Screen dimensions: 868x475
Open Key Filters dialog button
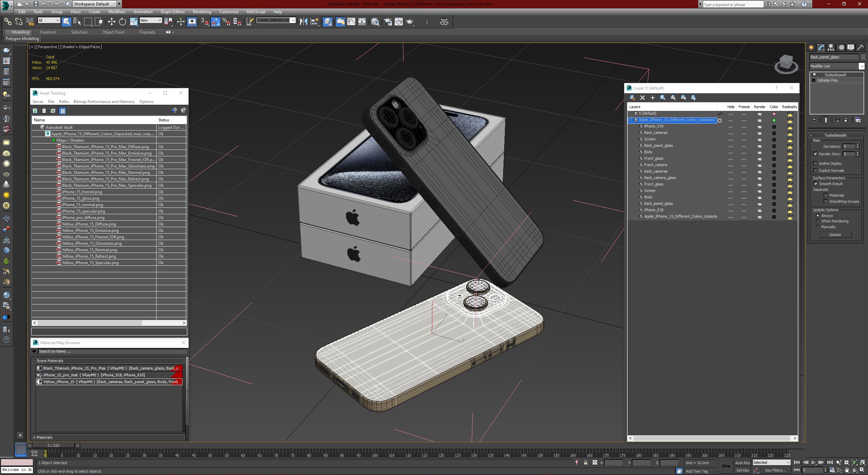tap(775, 470)
